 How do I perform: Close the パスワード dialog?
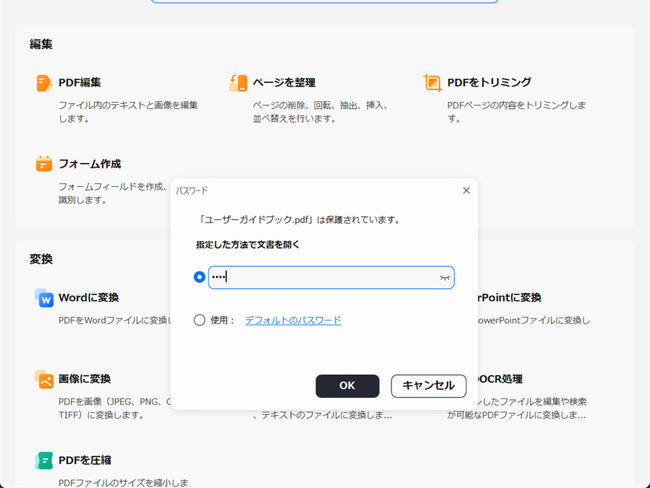[466, 190]
